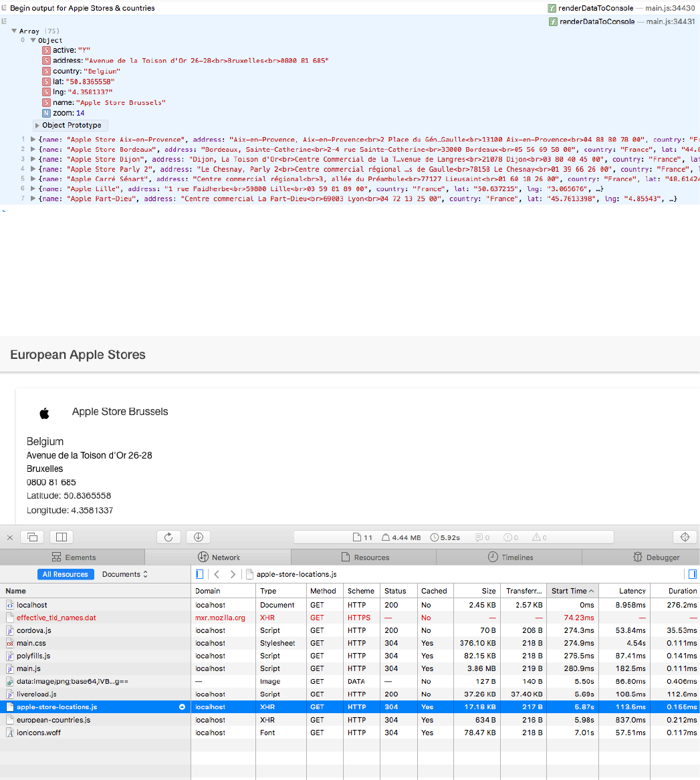Switch to the Elements tab
This screenshot has width=700, height=780.
(x=73, y=557)
